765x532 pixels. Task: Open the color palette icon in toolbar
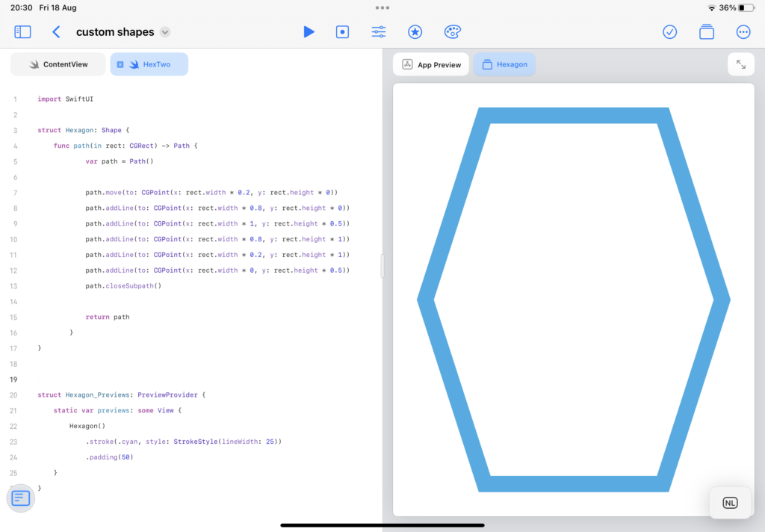point(451,32)
